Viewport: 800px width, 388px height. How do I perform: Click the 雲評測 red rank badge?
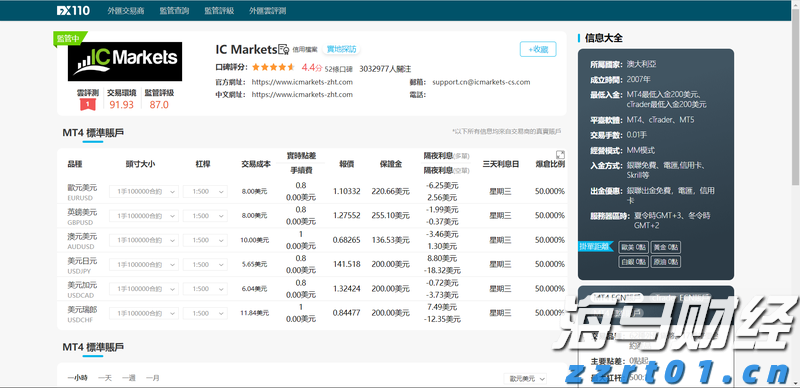click(87, 105)
